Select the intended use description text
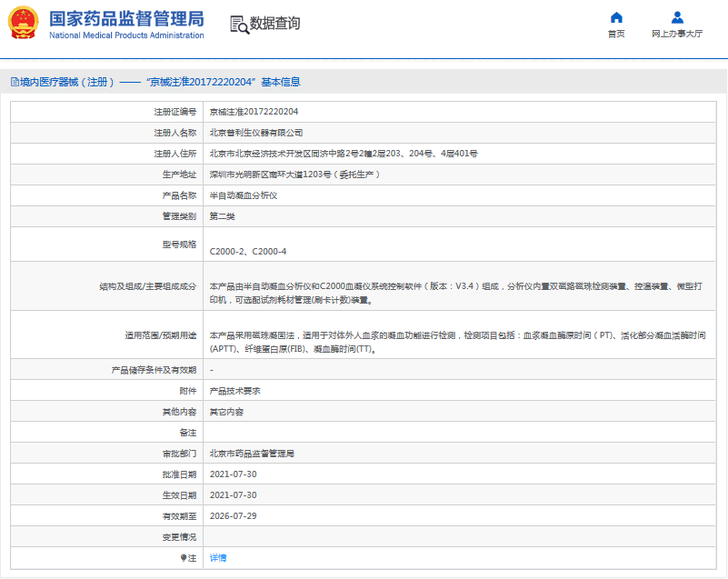Viewport: 728px width, 579px height. click(x=457, y=342)
